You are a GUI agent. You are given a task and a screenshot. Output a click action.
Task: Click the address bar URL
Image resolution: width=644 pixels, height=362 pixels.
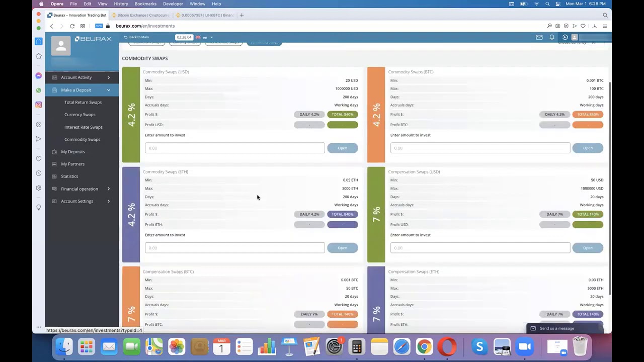coord(145,26)
